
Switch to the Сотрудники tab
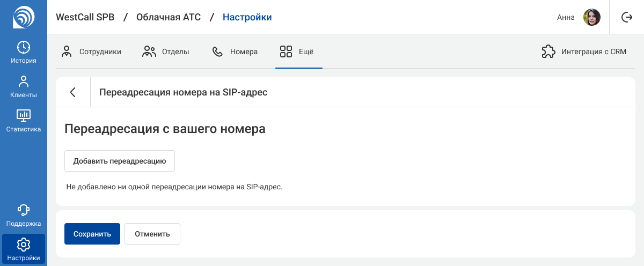91,52
